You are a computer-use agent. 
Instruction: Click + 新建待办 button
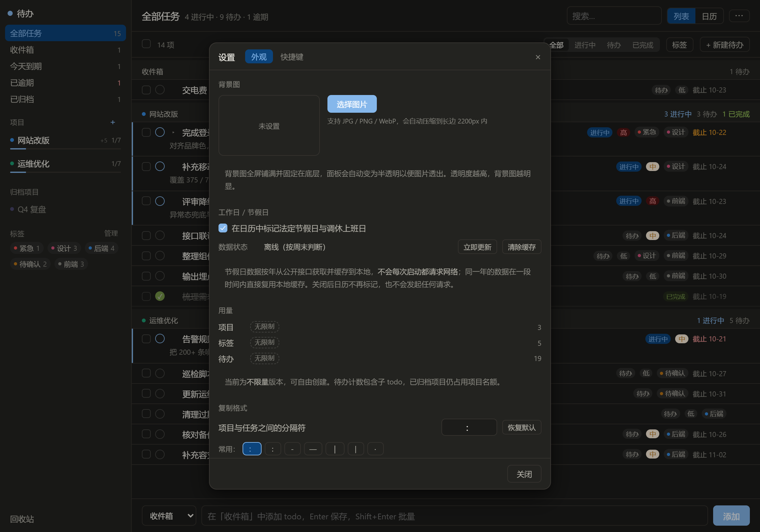[725, 45]
